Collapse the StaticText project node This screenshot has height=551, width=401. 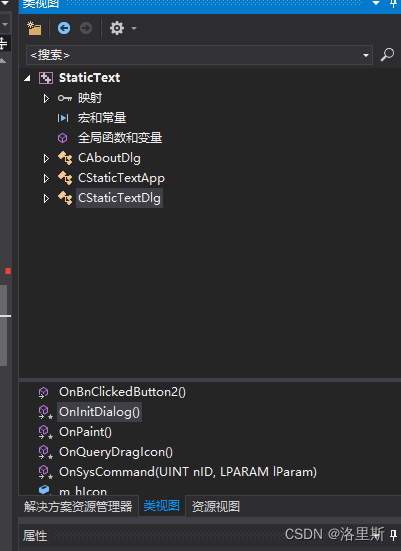point(27,78)
